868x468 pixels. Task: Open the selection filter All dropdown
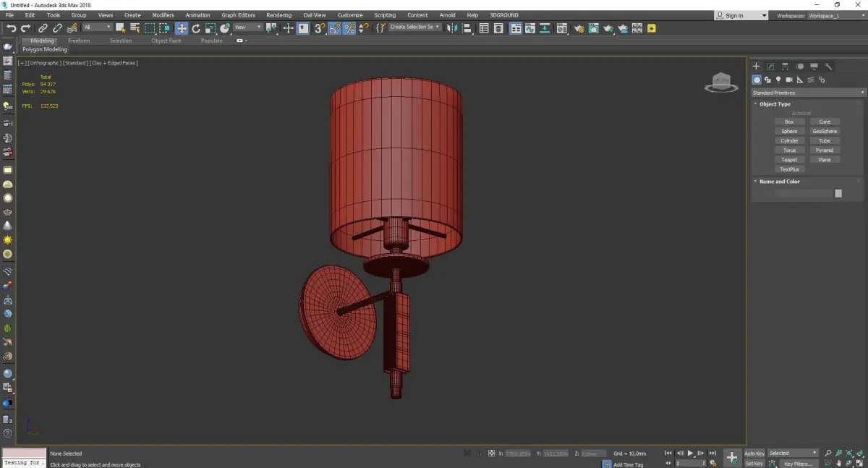tap(97, 27)
